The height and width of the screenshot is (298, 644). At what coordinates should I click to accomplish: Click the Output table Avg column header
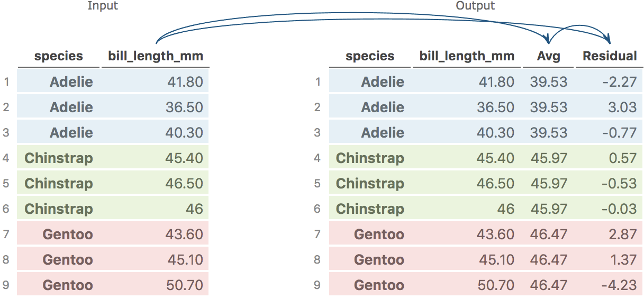click(548, 56)
